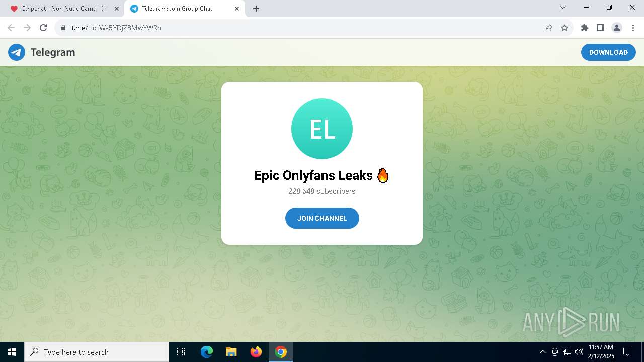Click the taskbar clock showing 11:57 AM
The width and height of the screenshot is (644, 362).
click(601, 352)
